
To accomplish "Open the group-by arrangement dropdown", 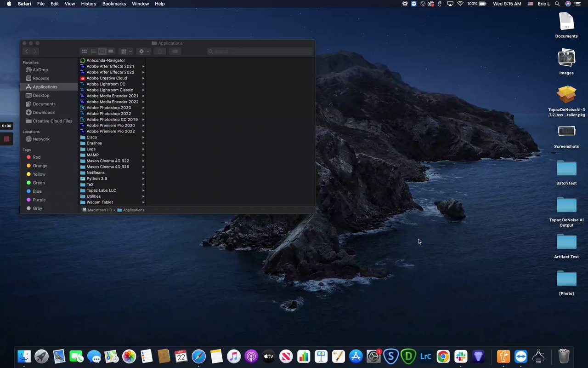I will coord(125,52).
